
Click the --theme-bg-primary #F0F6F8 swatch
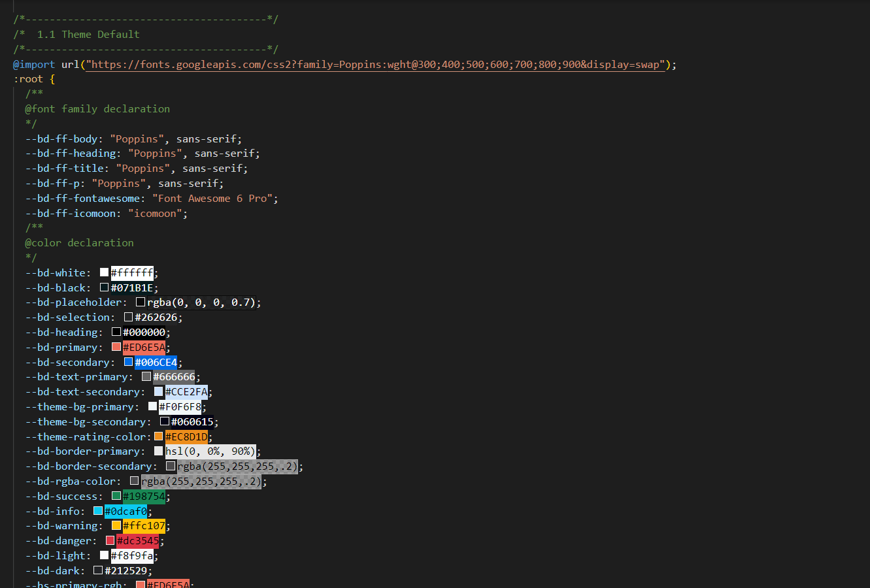[x=153, y=406]
